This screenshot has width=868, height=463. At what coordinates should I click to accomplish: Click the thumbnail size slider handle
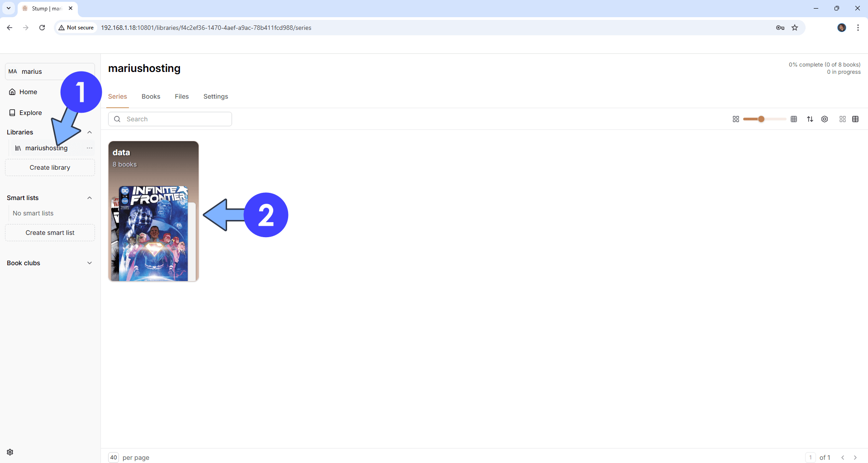pyautogui.click(x=761, y=119)
